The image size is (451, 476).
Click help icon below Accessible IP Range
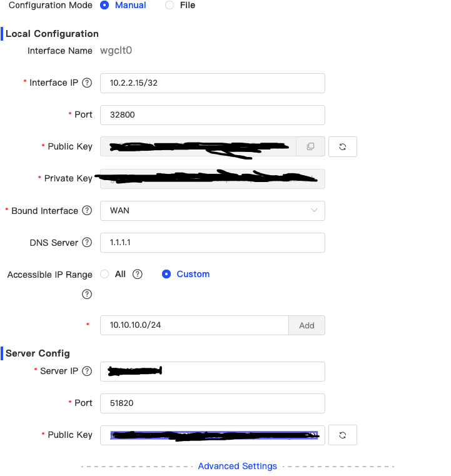click(x=87, y=294)
